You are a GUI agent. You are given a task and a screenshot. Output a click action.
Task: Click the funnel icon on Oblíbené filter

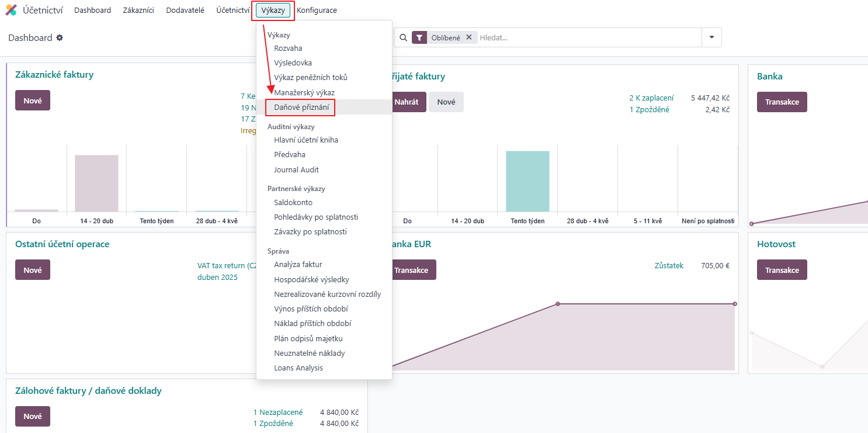coord(419,37)
